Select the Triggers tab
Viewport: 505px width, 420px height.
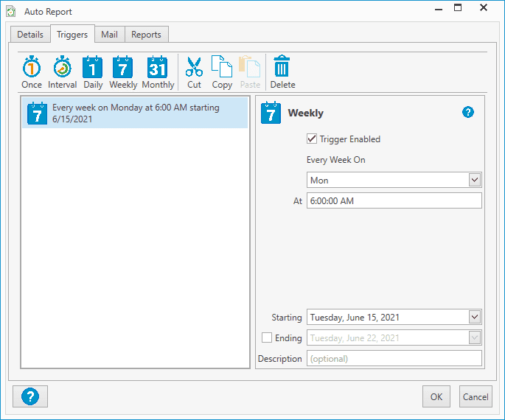click(x=72, y=34)
